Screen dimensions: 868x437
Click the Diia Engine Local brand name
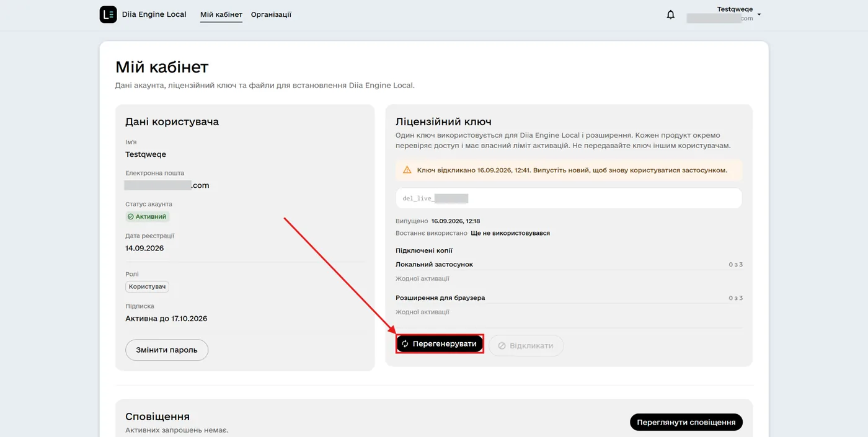pyautogui.click(x=154, y=14)
